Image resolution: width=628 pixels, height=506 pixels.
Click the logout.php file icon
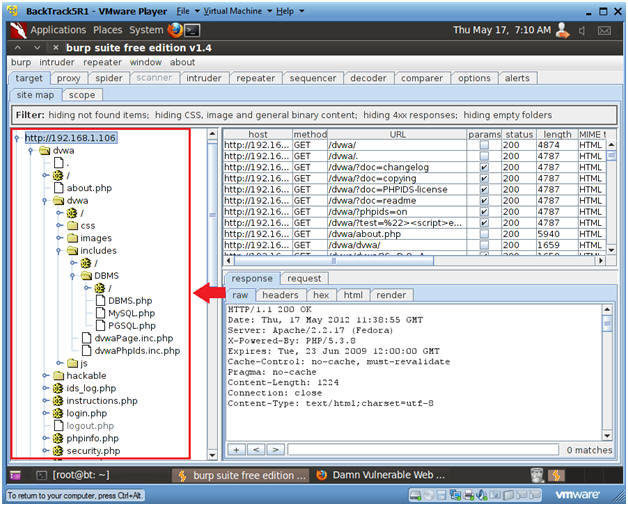coord(59,425)
